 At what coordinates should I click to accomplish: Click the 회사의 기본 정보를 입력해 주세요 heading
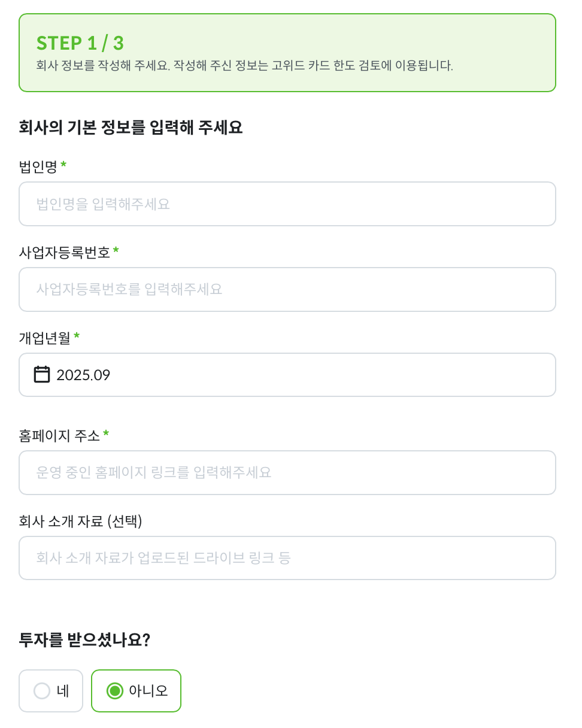click(x=131, y=128)
